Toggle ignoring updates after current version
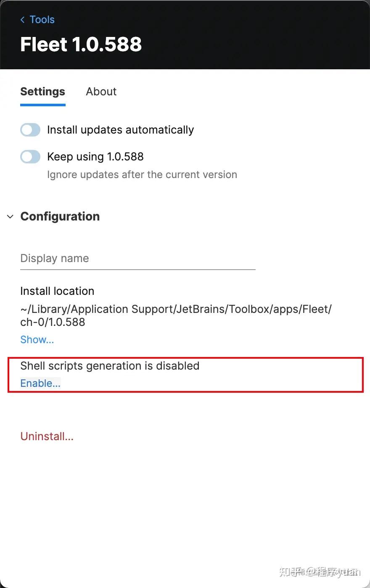The height and width of the screenshot is (588, 370). 30,156
